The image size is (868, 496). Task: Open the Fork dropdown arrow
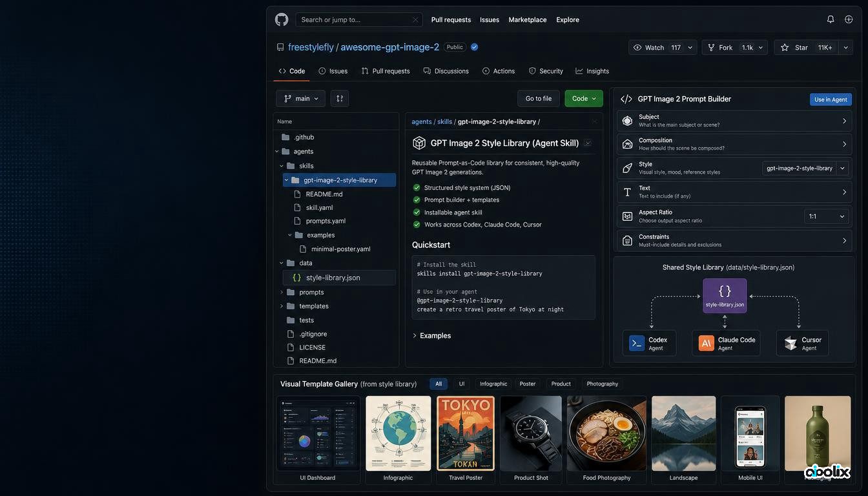(761, 48)
